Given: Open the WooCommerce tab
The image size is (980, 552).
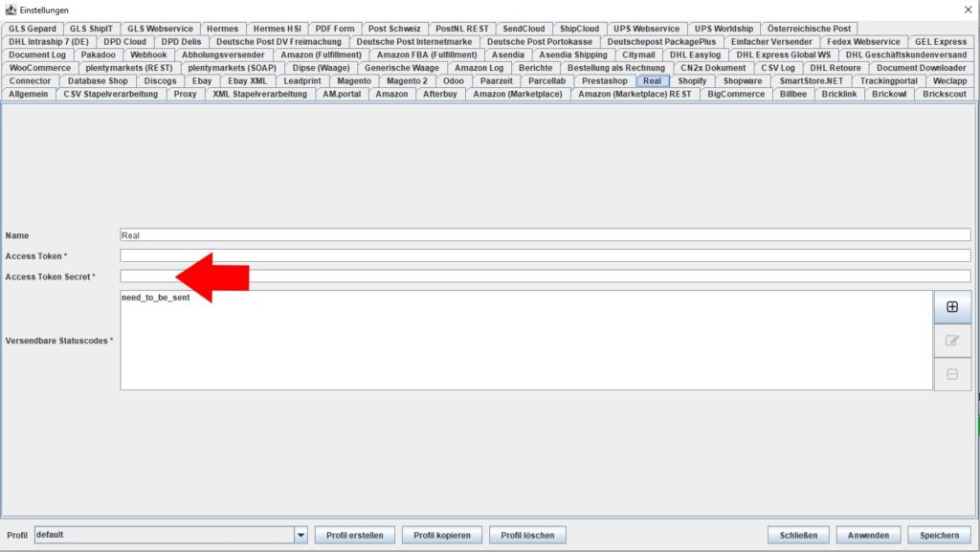Looking at the screenshot, I should (39, 67).
